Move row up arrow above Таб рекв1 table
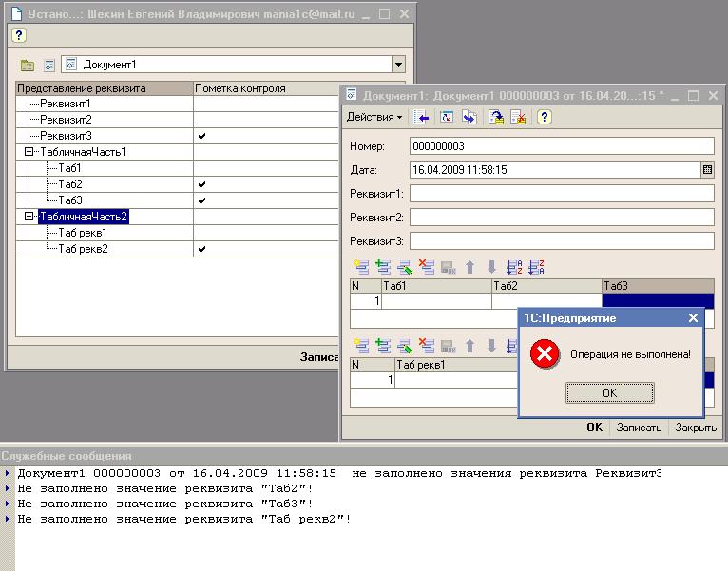Viewport: 728px width, 571px height. point(469,346)
